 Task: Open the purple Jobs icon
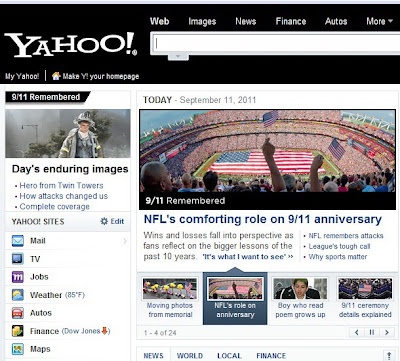[x=18, y=277]
